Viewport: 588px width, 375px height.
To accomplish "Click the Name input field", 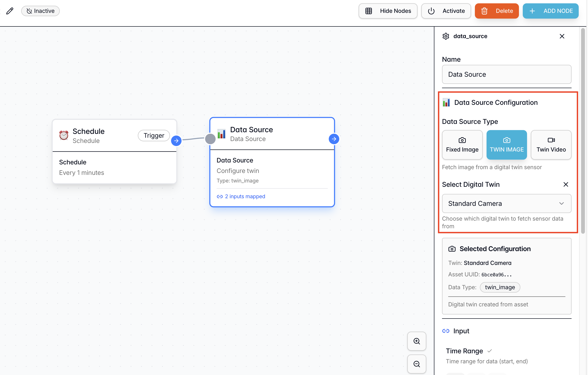I will [x=507, y=74].
